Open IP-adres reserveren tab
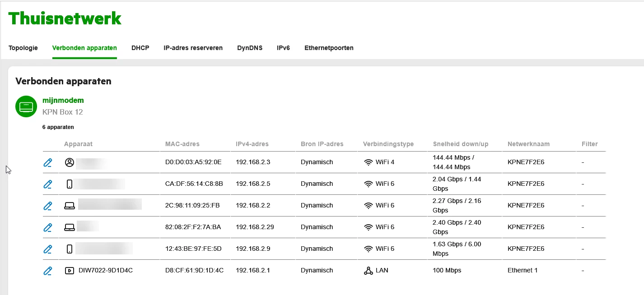The height and width of the screenshot is (295, 644). coord(193,48)
